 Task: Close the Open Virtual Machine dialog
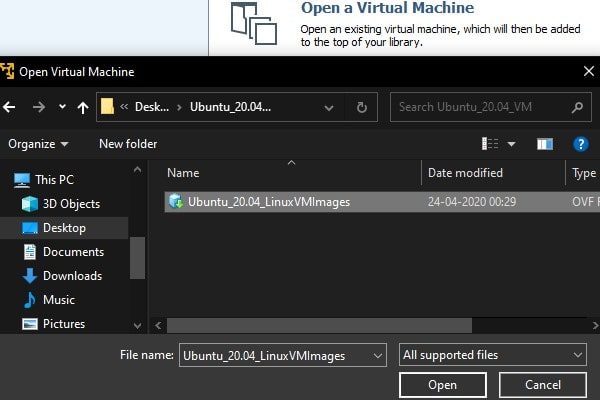pos(589,71)
